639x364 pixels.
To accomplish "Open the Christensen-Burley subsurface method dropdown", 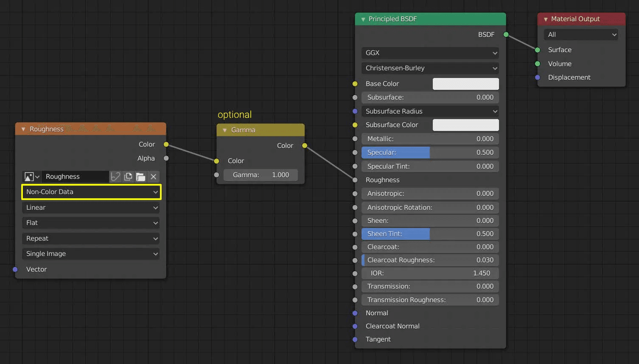I will click(429, 68).
